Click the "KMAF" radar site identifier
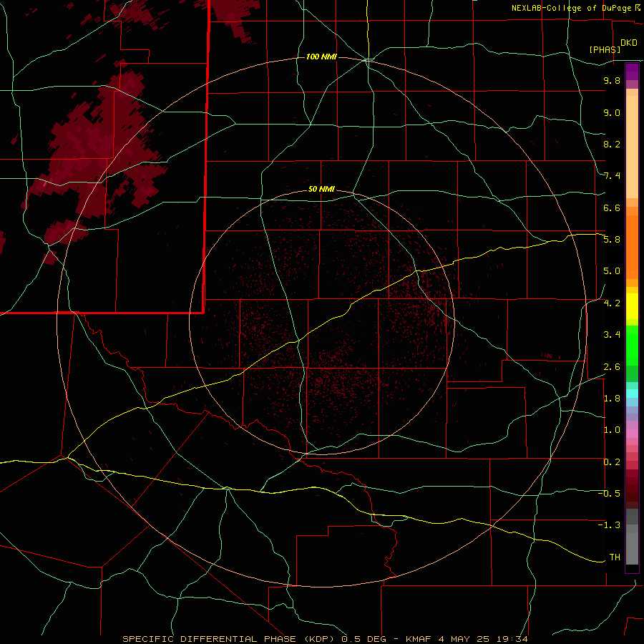 (x=419, y=639)
